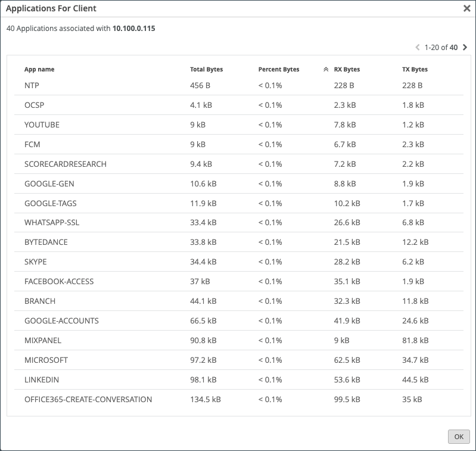Click the OK button
The image size is (476, 451).
tap(459, 437)
